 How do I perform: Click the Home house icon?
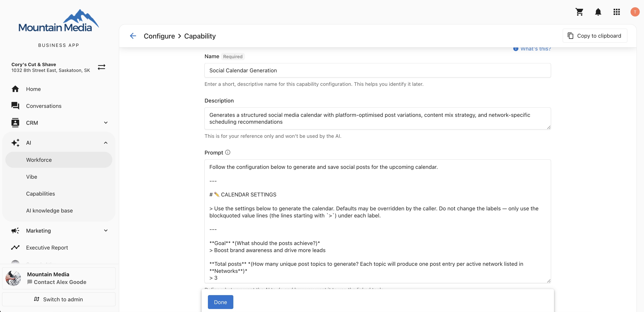pyautogui.click(x=15, y=89)
